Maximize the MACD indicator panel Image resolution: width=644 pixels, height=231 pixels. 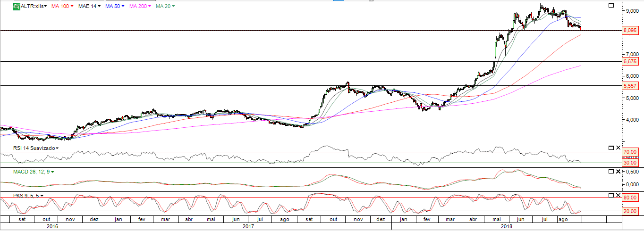[x=610, y=172]
